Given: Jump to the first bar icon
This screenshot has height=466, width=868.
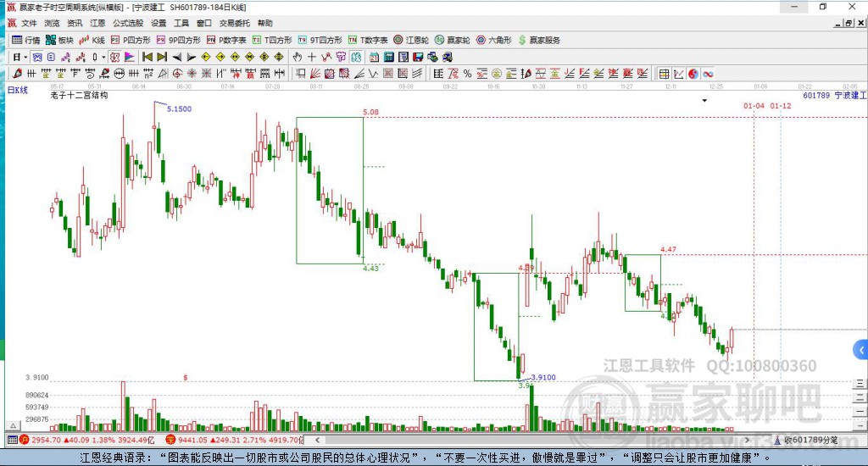Looking at the screenshot, I should coord(147,57).
